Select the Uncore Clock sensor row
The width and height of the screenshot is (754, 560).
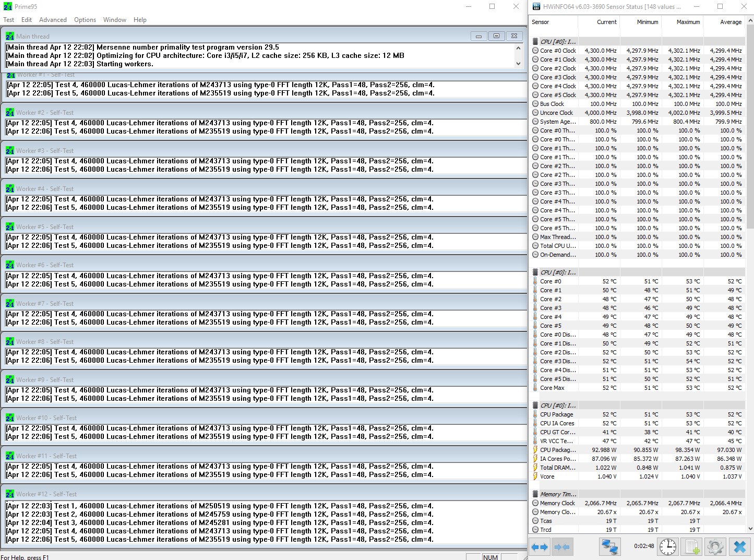click(x=638, y=113)
